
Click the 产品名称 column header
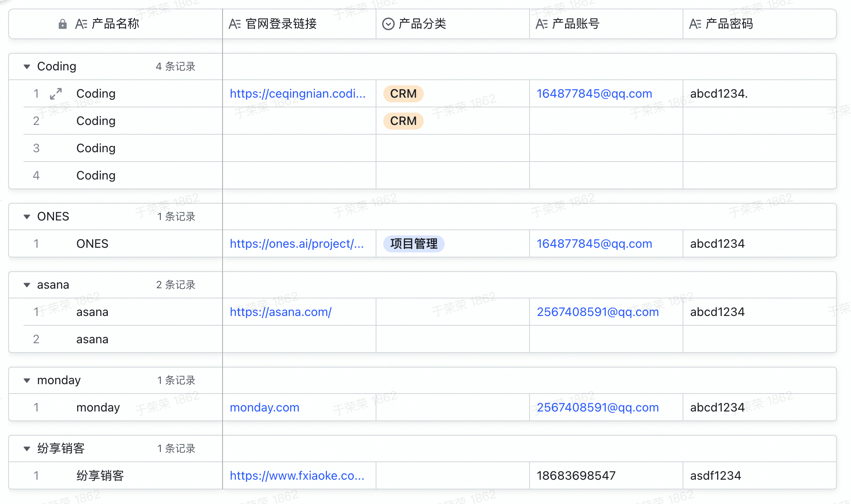116,24
